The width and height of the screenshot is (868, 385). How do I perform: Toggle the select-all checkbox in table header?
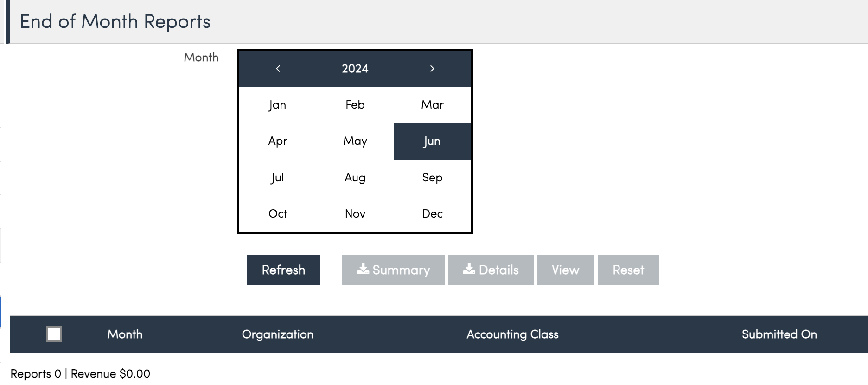point(54,334)
